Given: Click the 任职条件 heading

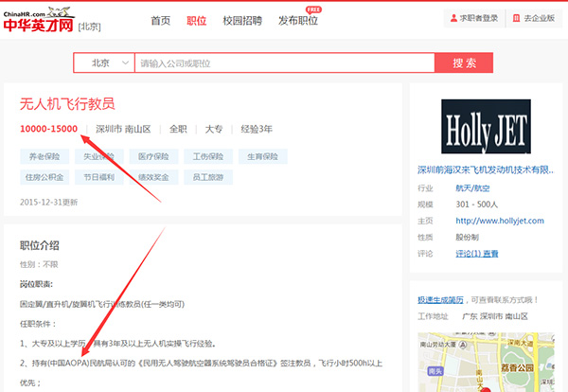Looking at the screenshot, I should (x=38, y=324).
